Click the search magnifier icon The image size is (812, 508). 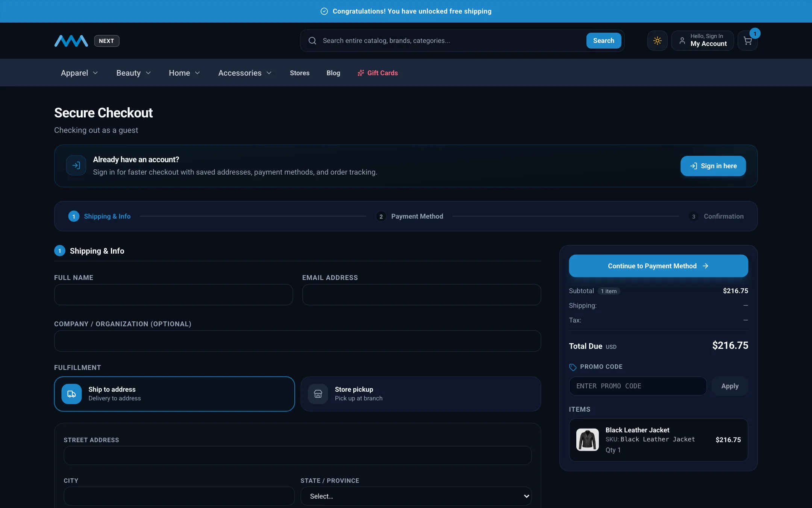[312, 41]
